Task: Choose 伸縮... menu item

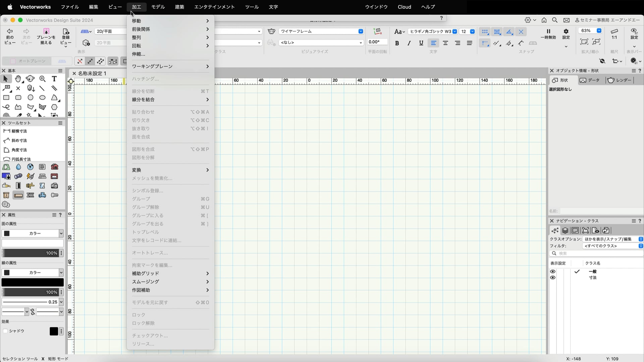Action: point(170,54)
